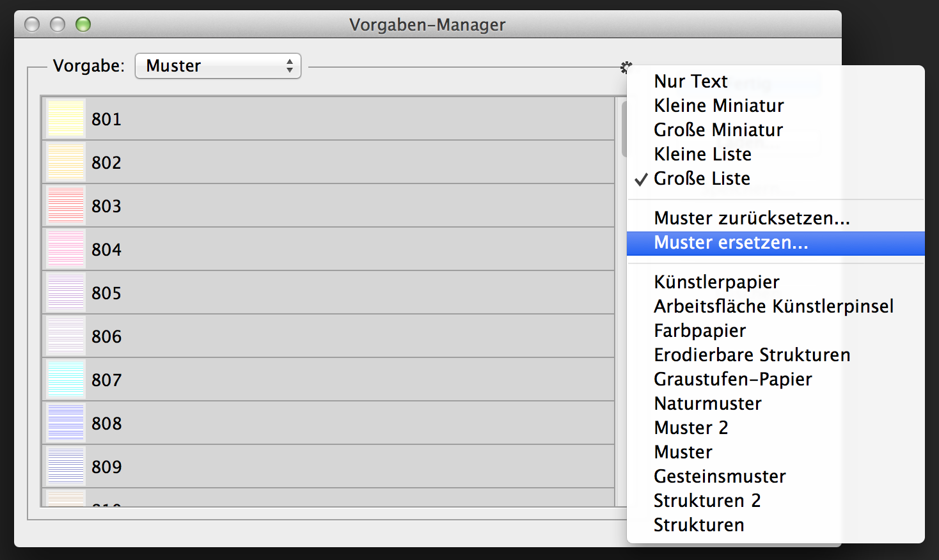Click Muster ersetzen menu entry
The width and height of the screenshot is (939, 560).
[730, 243]
